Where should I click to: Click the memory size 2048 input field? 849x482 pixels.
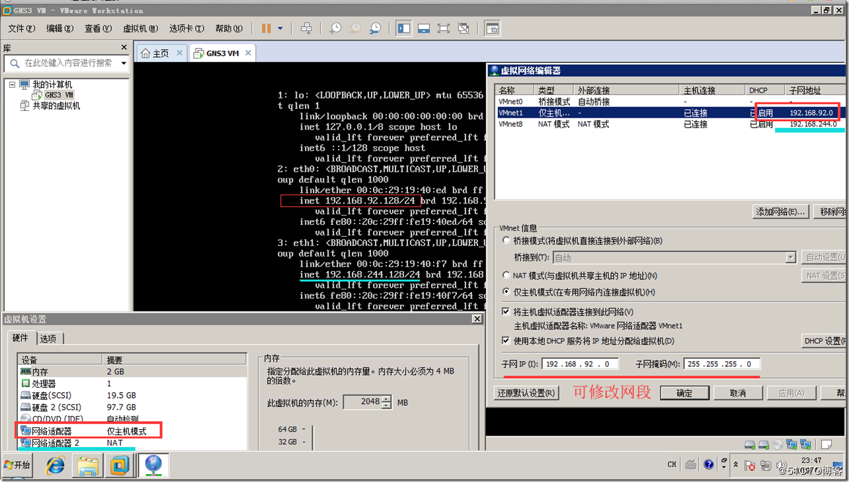[363, 402]
